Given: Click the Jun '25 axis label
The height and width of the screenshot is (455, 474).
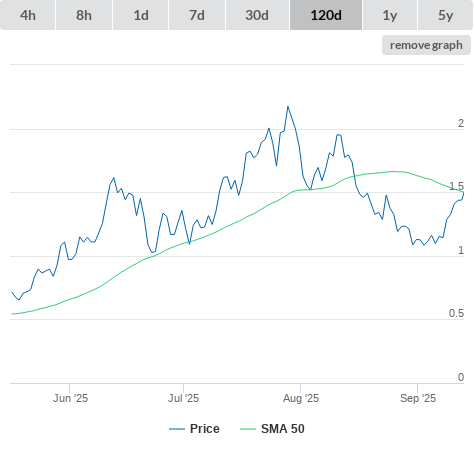Looking at the screenshot, I should 70,398.
